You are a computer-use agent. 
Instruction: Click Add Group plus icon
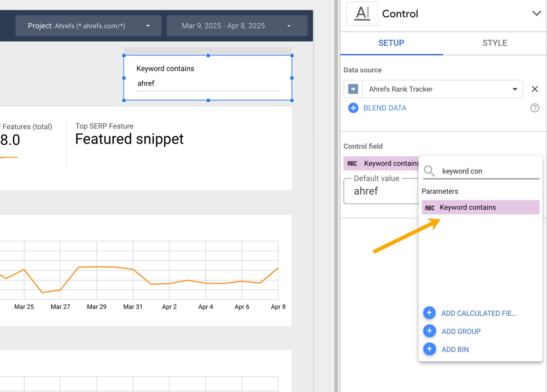429,331
